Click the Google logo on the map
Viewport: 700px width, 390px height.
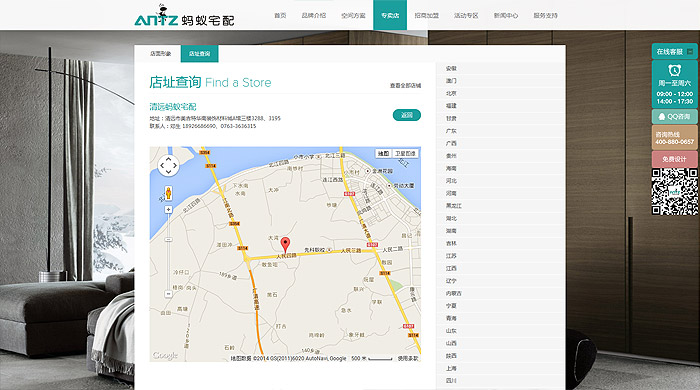click(165, 355)
